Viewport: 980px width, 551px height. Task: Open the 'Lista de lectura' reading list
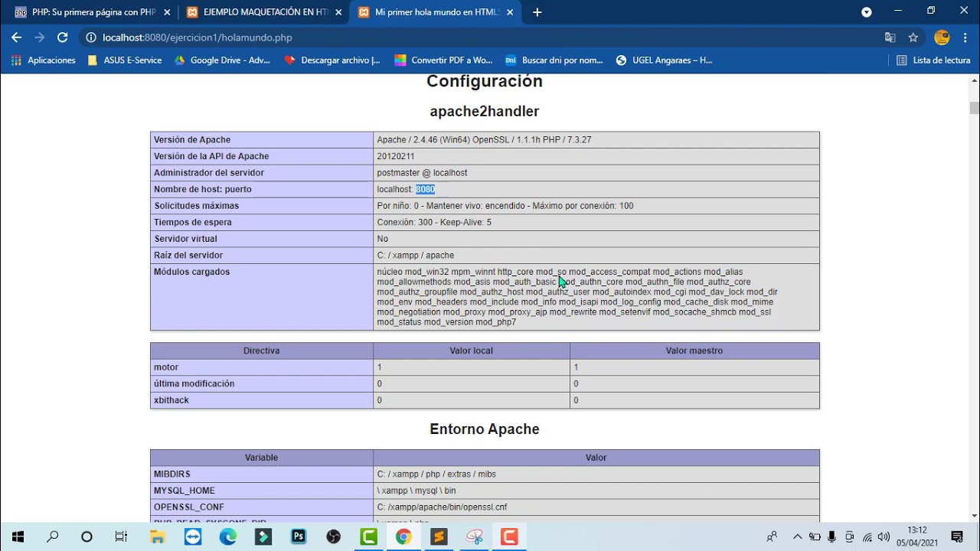pyautogui.click(x=933, y=60)
